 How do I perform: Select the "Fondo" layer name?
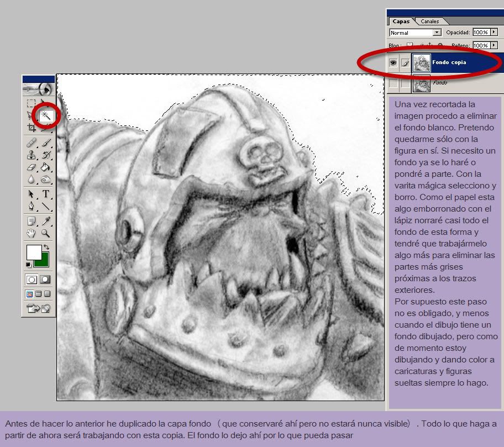[440, 83]
